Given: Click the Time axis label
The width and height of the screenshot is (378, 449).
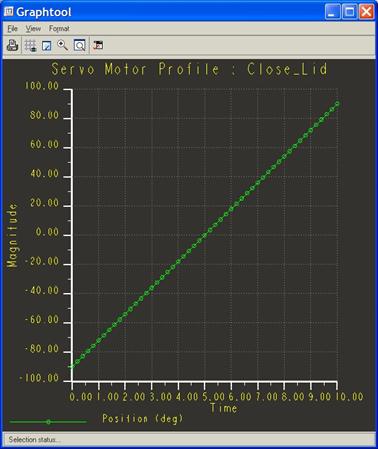Looking at the screenshot, I should click(224, 408).
